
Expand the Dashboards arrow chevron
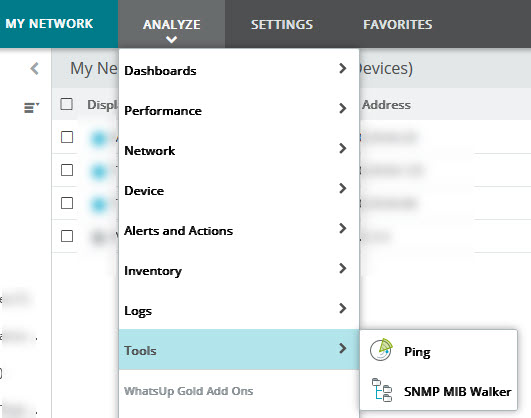click(342, 68)
